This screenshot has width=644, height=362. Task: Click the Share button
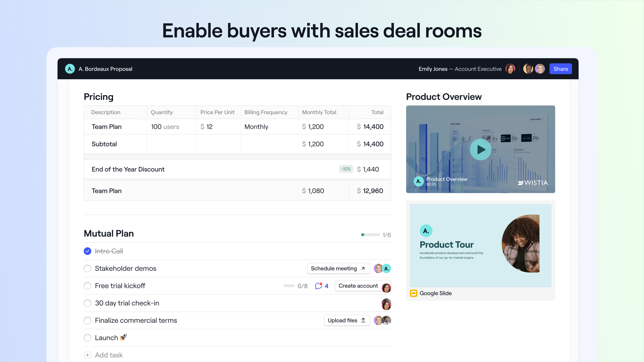560,69
